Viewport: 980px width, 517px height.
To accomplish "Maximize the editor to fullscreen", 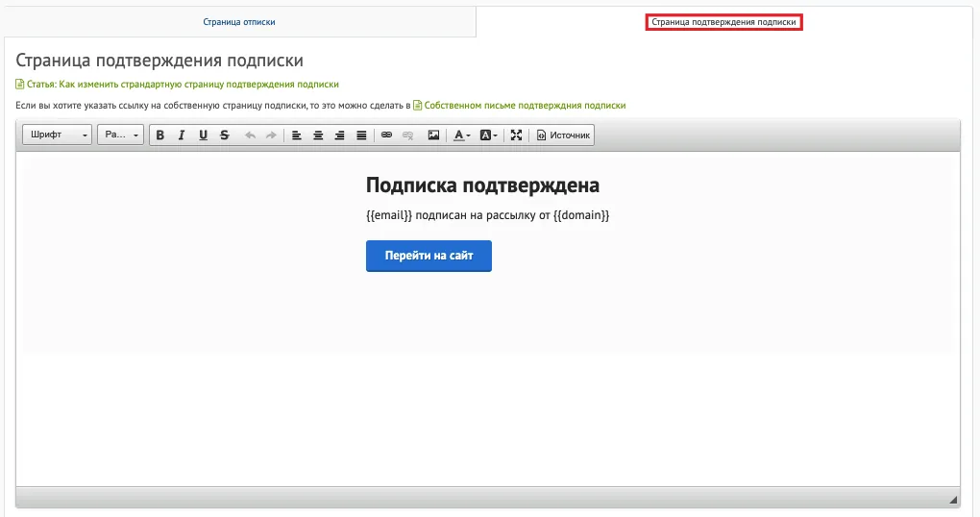I will (516, 135).
